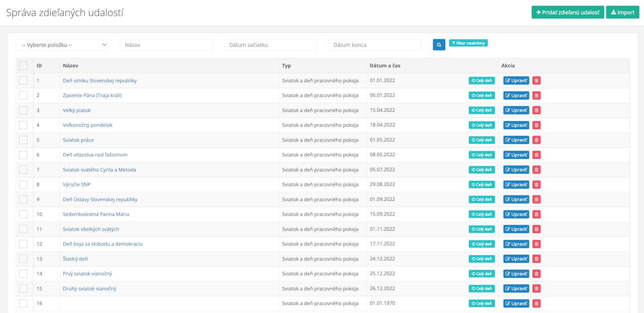Click Celý deň badge on 01.01.2022 row

click(481, 80)
